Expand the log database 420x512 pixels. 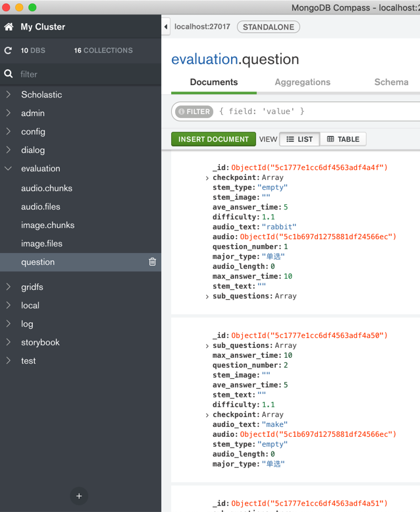[9, 324]
